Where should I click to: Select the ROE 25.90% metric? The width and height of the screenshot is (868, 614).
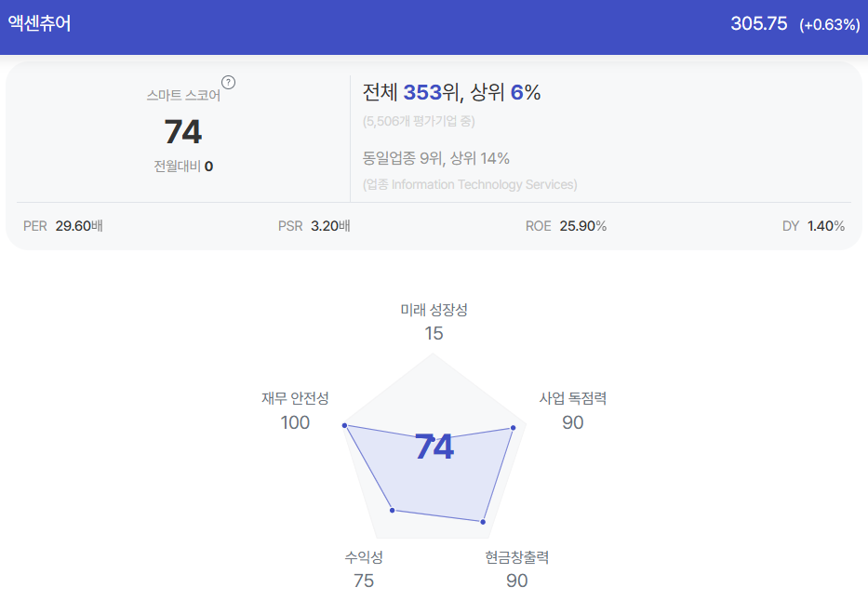(566, 226)
